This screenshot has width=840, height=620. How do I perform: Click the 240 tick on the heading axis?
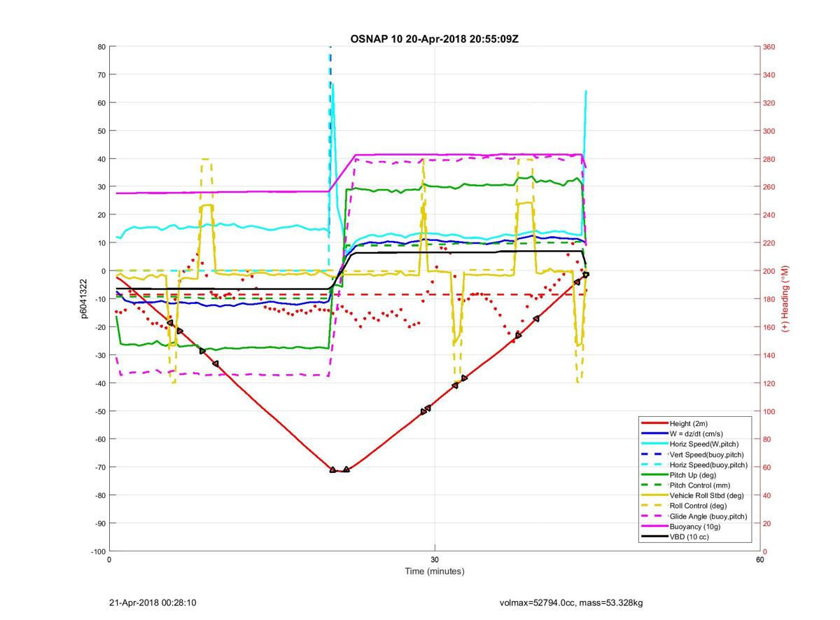pos(769,215)
